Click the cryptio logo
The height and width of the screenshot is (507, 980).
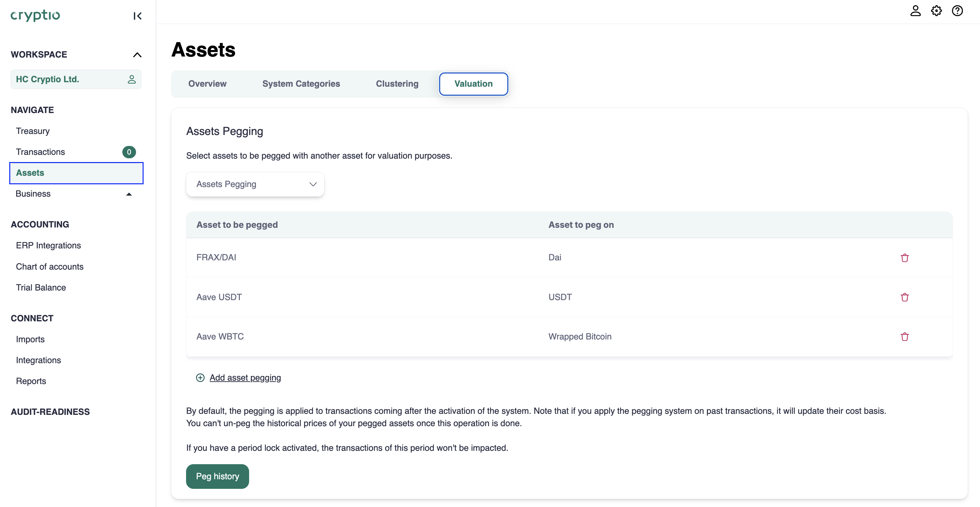[x=35, y=15]
